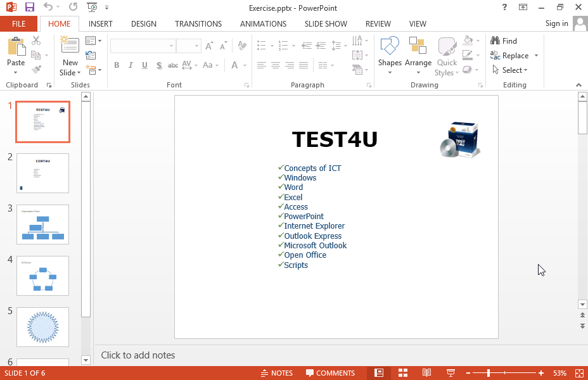Viewport: 588px width, 380px height.
Task: Click the PowerPoint Help question mark
Action: pos(505,7)
